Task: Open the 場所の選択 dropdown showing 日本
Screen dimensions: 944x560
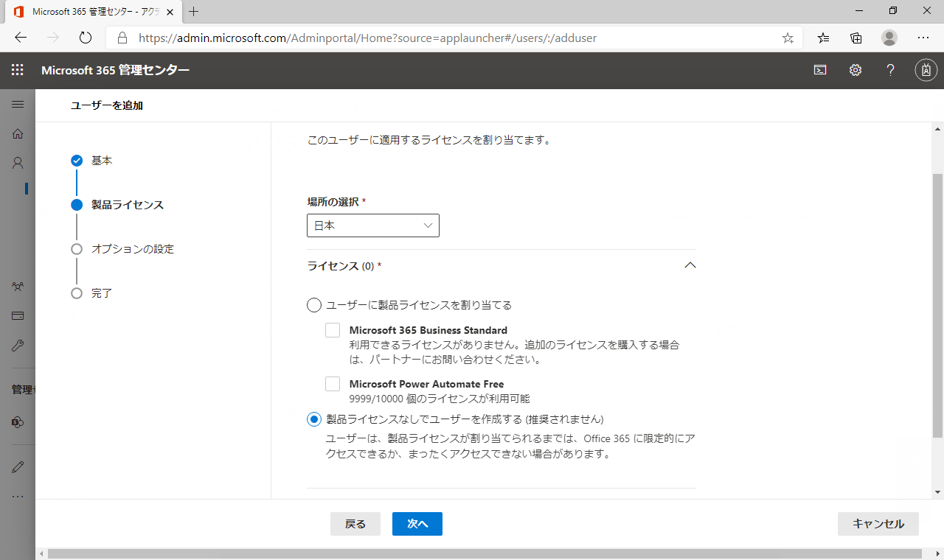Action: 373,225
